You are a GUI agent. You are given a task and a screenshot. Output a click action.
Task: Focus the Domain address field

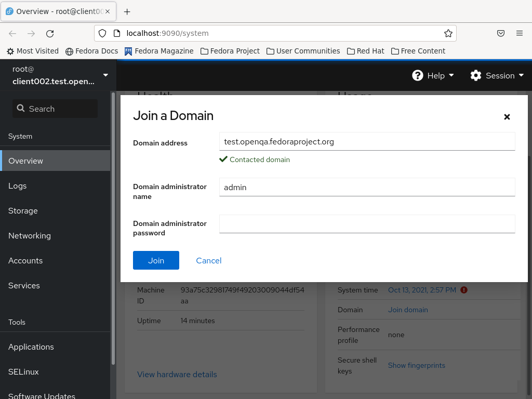tap(367, 141)
